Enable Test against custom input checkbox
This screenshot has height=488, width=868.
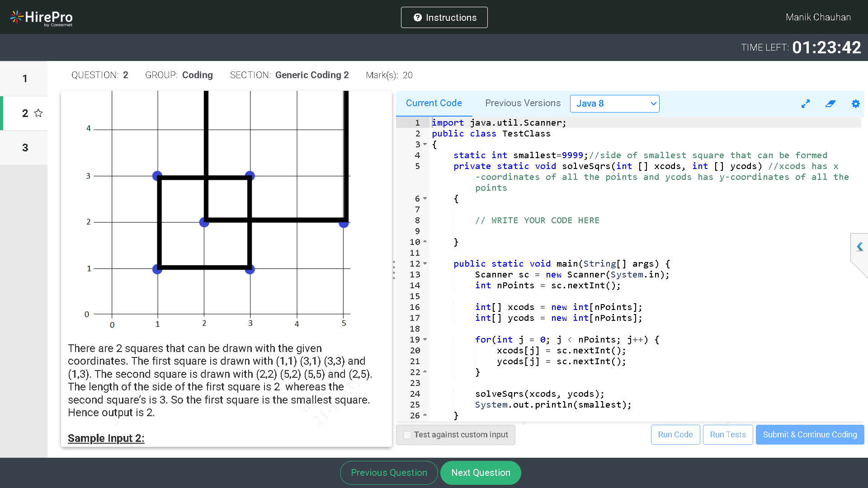coord(407,435)
